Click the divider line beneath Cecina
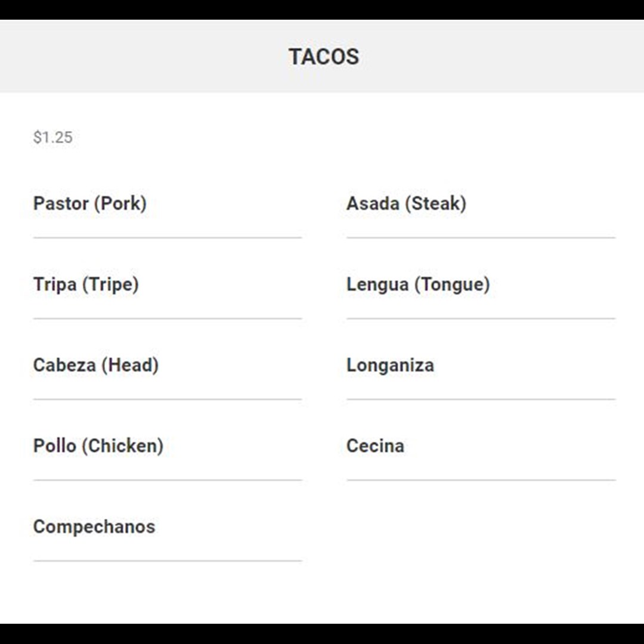This screenshot has height=644, width=644. (x=481, y=479)
